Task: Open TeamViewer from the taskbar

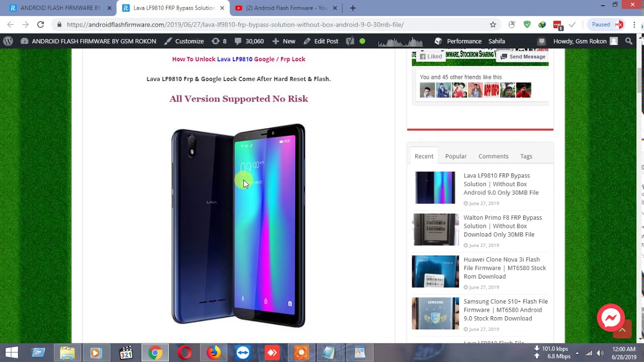Action: point(243,353)
